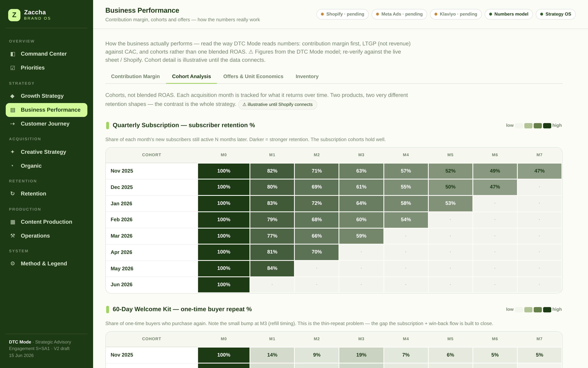The height and width of the screenshot is (368, 588).
Task: Open Command Center page
Action: [x=46, y=54]
